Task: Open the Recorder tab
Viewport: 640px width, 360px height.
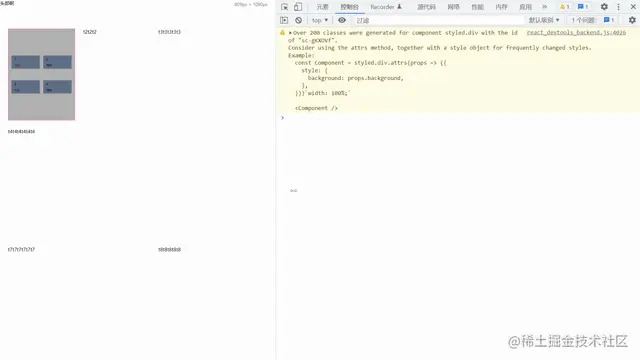Action: pos(386,7)
